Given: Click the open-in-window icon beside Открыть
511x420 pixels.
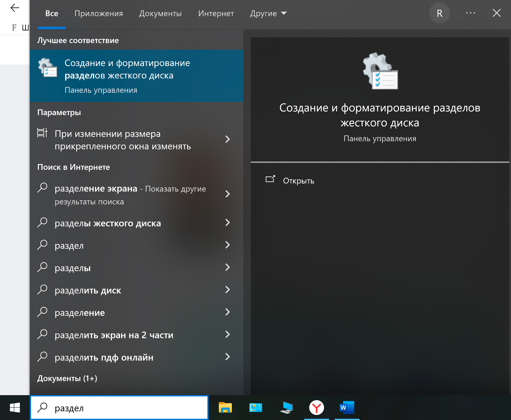Looking at the screenshot, I should click(270, 179).
